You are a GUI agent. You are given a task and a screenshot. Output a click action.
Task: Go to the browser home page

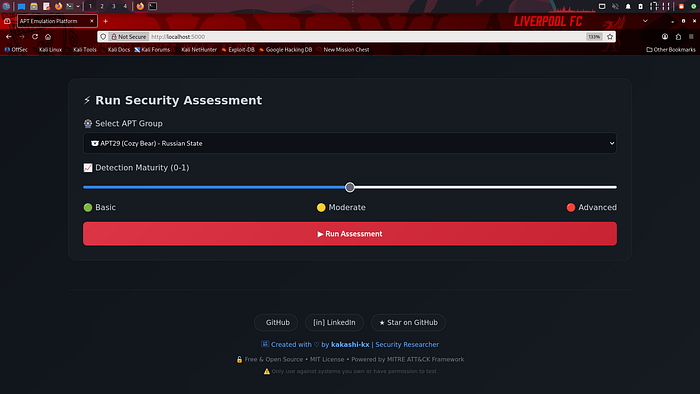[48, 37]
